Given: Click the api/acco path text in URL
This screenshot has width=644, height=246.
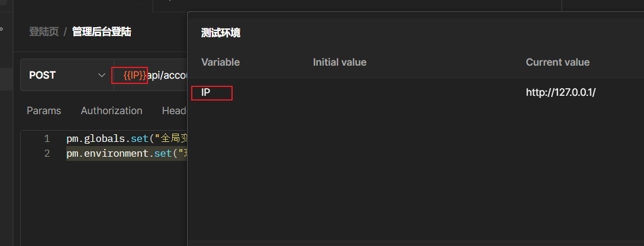Looking at the screenshot, I should 168,75.
